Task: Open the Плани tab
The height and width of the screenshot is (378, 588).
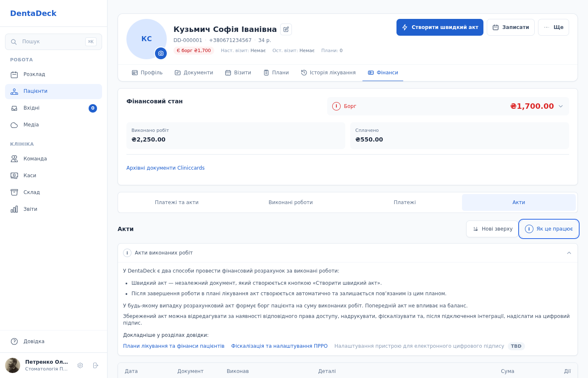Action: [276, 73]
